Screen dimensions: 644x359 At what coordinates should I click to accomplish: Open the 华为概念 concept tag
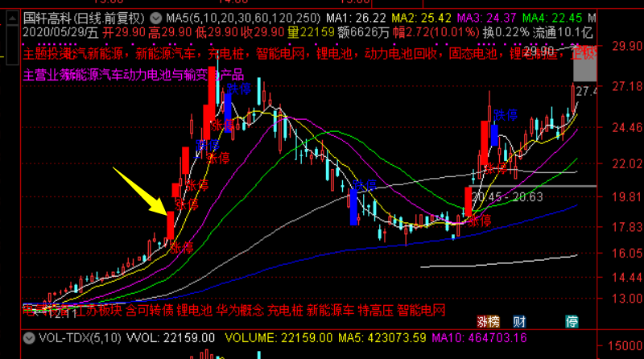(240, 310)
